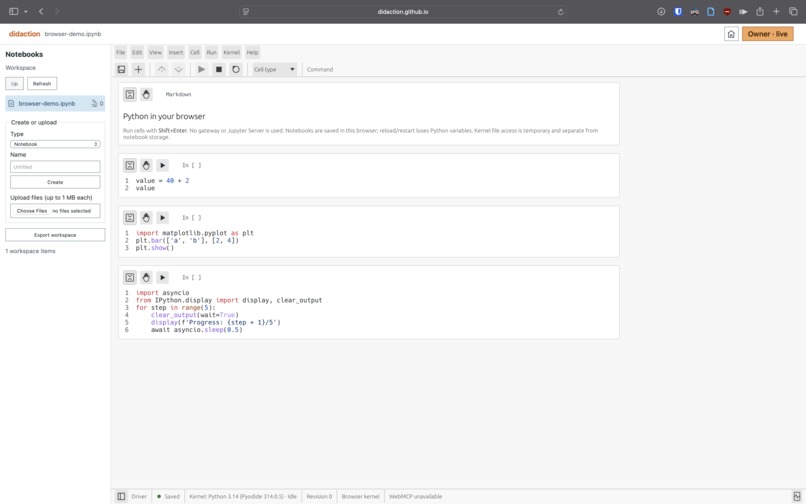Go to the home page icon
This screenshot has width=806, height=504.
coord(731,34)
